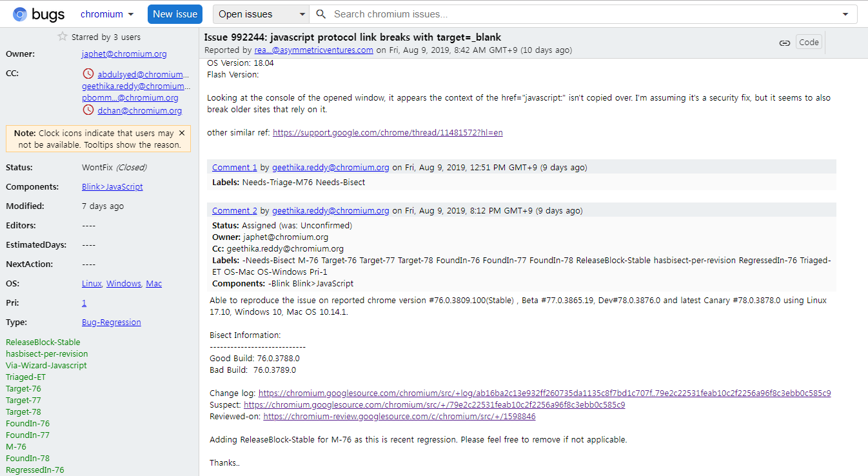Open the Blink>JavaScript component link
868x476 pixels.
(112, 187)
